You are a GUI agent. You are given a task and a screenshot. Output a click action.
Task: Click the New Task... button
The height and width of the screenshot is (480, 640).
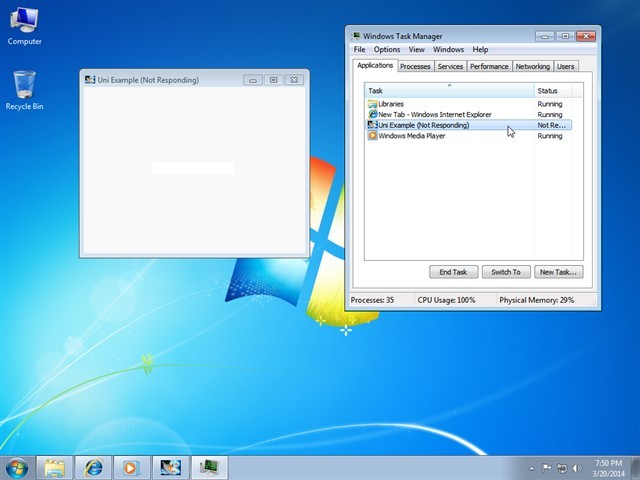point(558,272)
